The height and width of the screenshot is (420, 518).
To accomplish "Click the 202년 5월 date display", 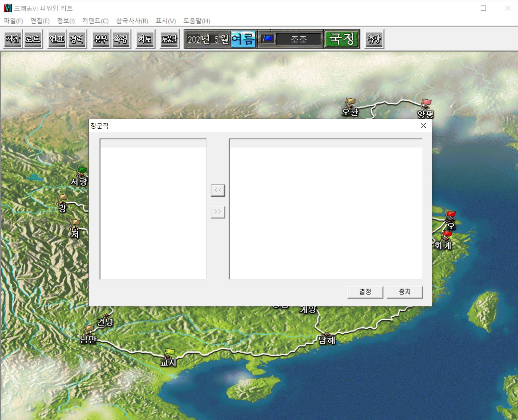I will 208,39.
